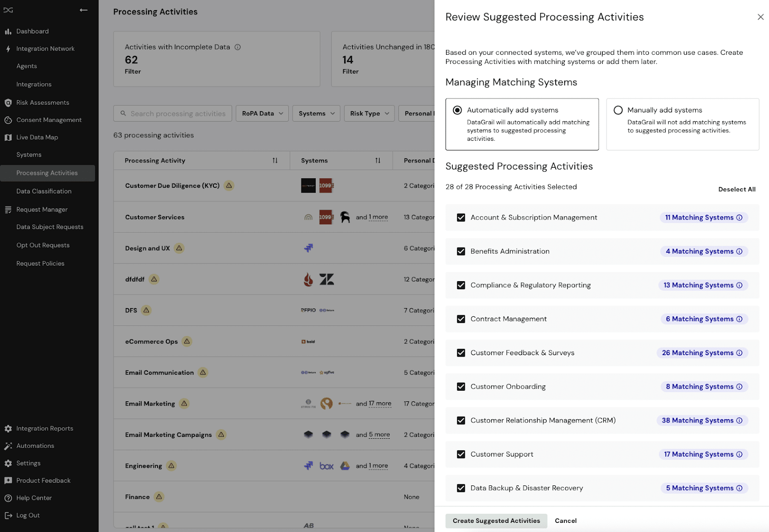Open Data Classification in the sidebar

click(x=44, y=191)
